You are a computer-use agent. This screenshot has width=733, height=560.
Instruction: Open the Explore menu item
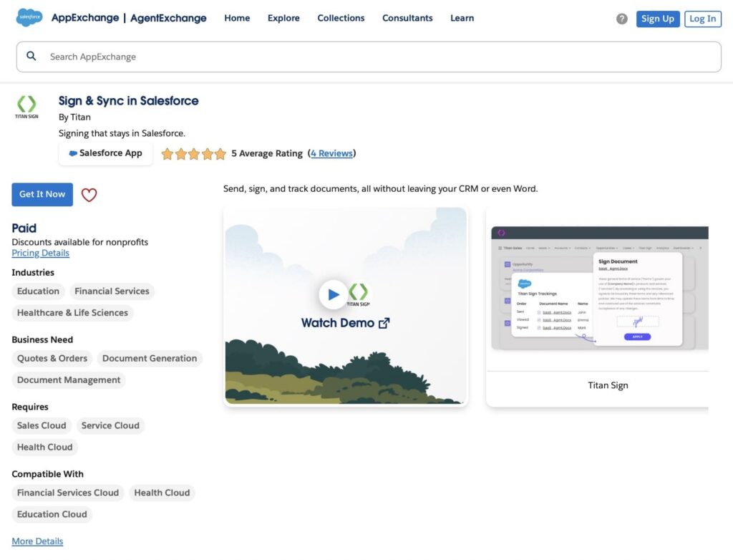click(283, 18)
